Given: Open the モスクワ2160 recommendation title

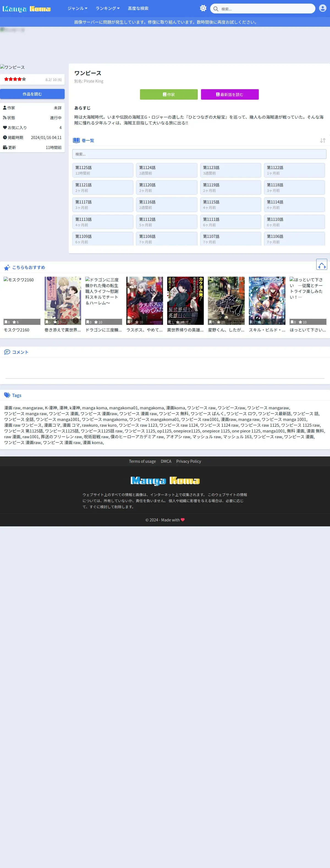Looking at the screenshot, I should [16, 330].
